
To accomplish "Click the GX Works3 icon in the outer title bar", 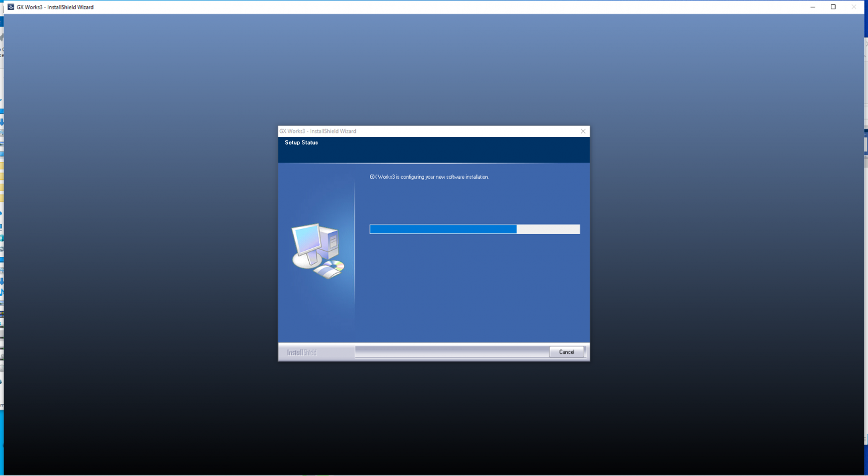I will [10, 7].
